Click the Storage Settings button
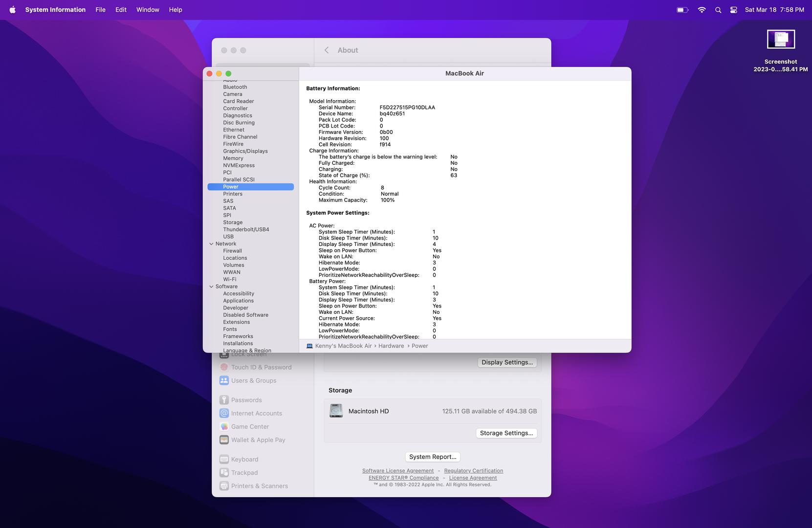The image size is (812, 528). point(506,433)
